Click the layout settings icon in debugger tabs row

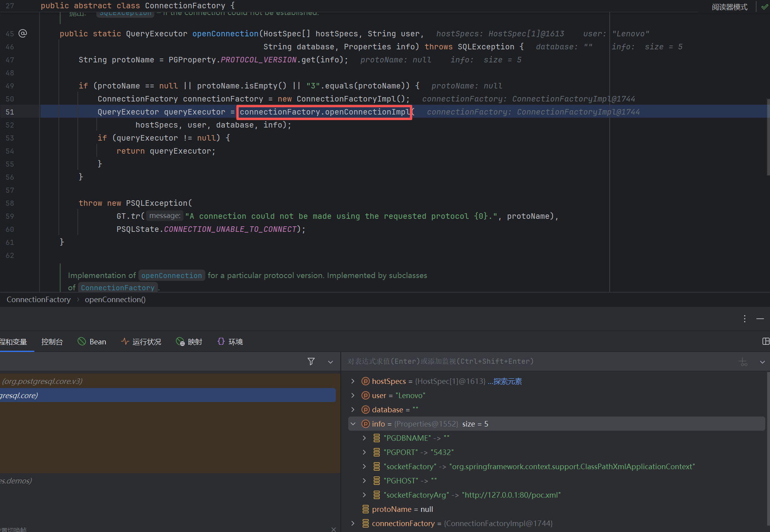tap(765, 341)
